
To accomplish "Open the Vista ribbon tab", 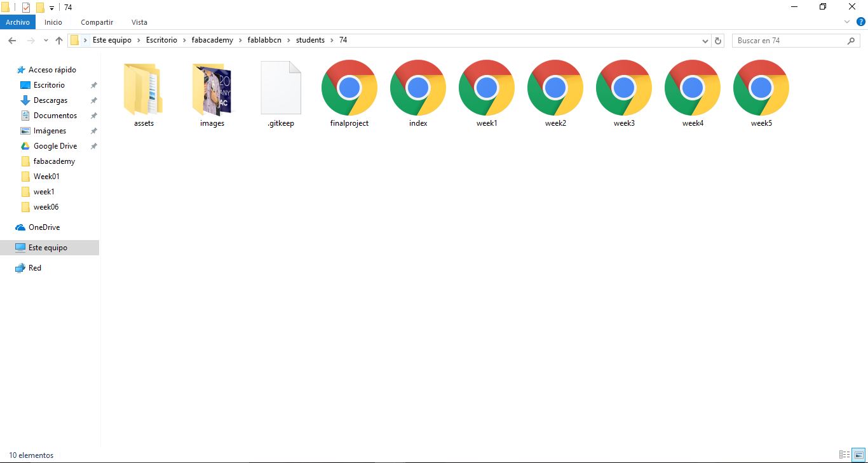I will 139,22.
